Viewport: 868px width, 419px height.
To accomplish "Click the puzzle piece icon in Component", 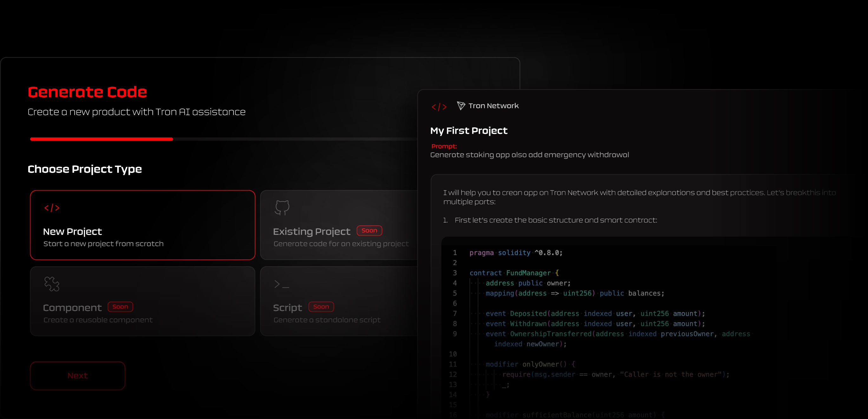I will coord(52,284).
